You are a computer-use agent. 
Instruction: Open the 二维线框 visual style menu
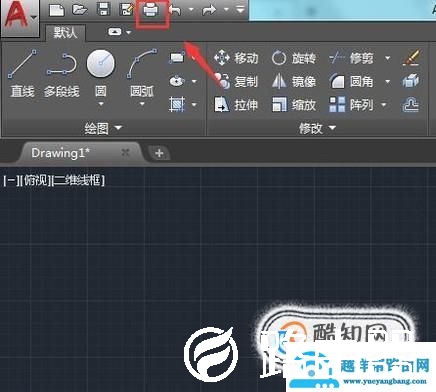[x=78, y=181]
